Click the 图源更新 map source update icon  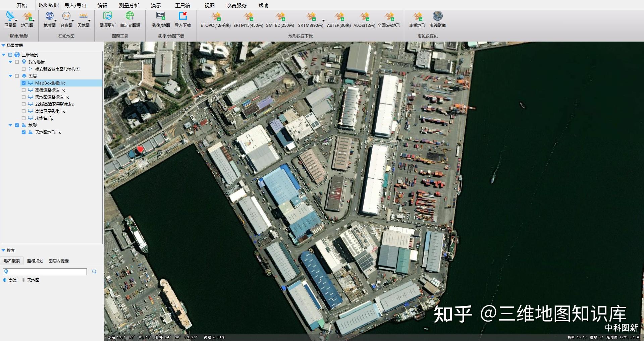tap(107, 16)
